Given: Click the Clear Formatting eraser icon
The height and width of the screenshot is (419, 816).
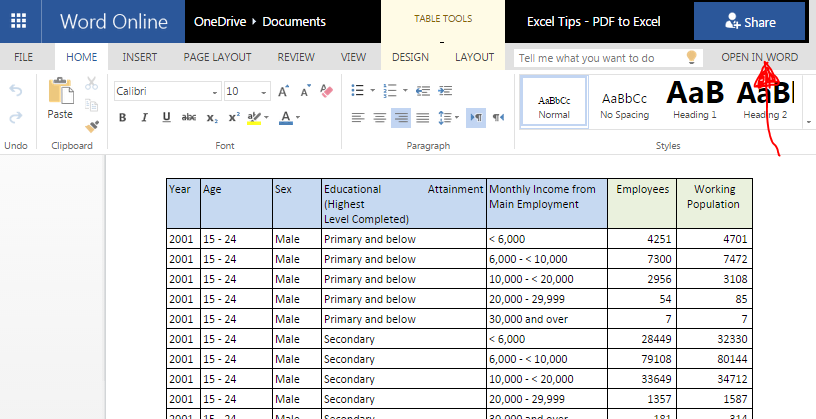Looking at the screenshot, I should point(326,91).
